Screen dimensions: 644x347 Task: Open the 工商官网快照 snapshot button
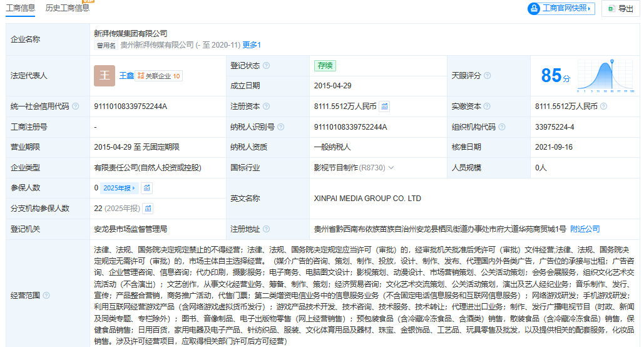click(x=561, y=8)
